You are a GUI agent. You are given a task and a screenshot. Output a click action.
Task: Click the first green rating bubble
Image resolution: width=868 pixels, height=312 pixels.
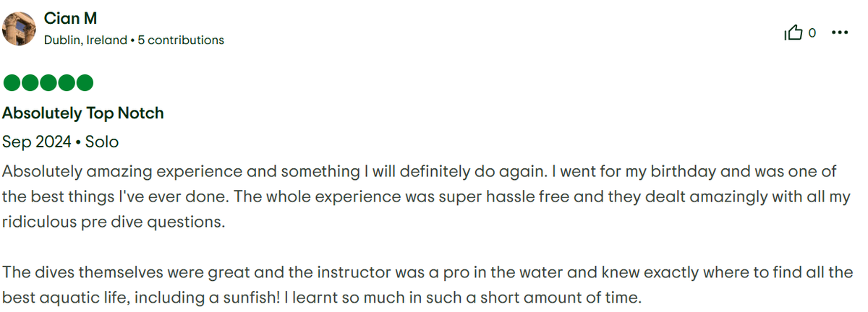(12, 83)
